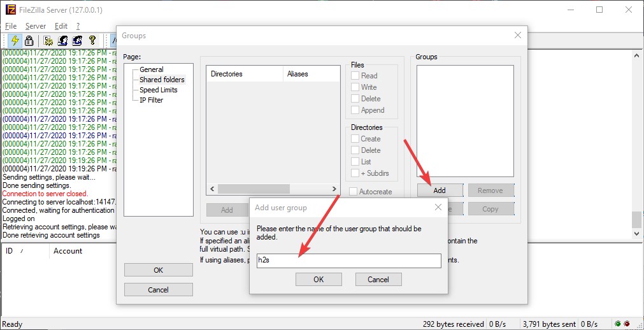Click the Directories column header
The height and width of the screenshot is (330, 644).
pos(245,74)
